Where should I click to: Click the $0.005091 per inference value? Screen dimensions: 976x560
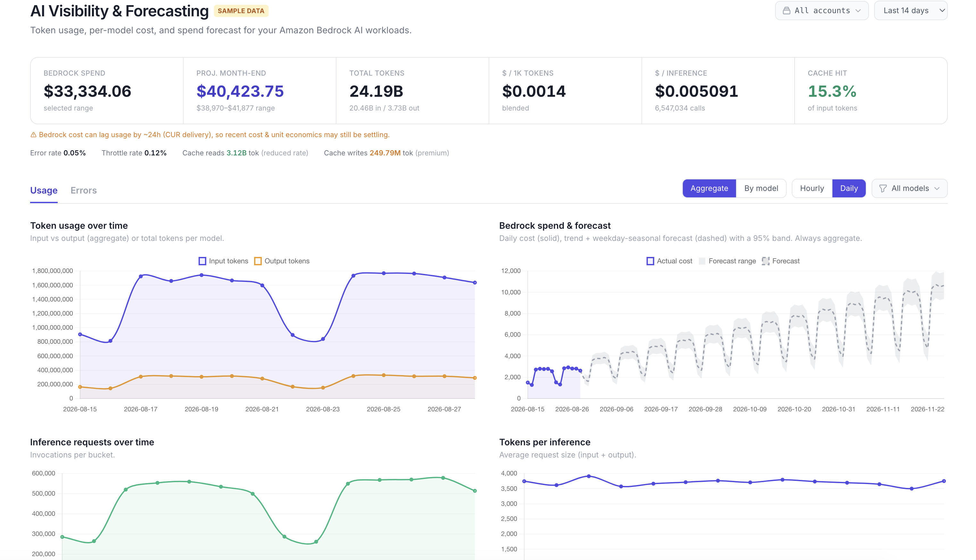tap(696, 92)
